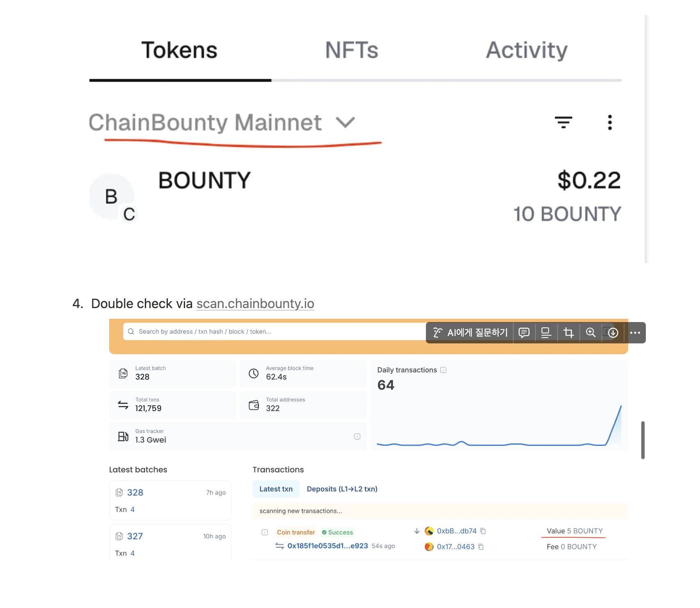Select the crop icon in image toolbar

(x=568, y=332)
